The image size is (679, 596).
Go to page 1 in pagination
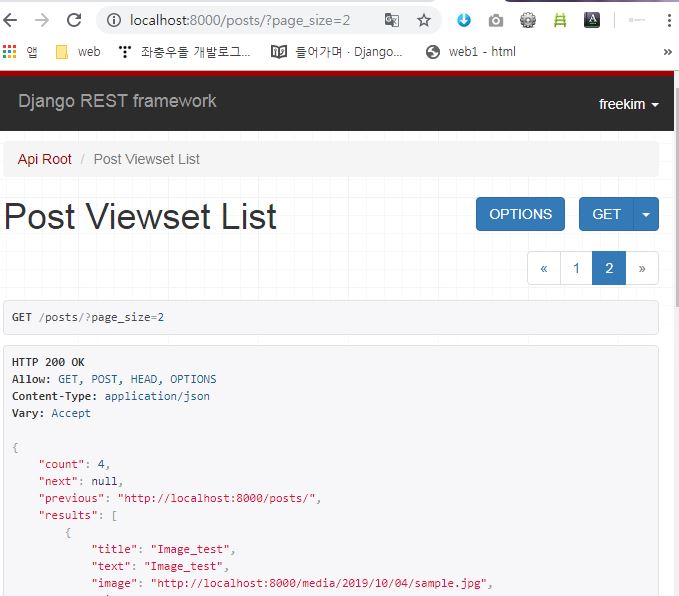pyautogui.click(x=576, y=268)
